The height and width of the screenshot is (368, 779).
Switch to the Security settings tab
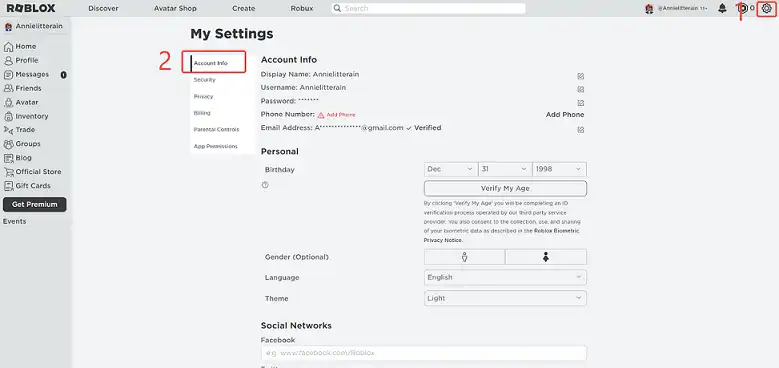click(205, 79)
